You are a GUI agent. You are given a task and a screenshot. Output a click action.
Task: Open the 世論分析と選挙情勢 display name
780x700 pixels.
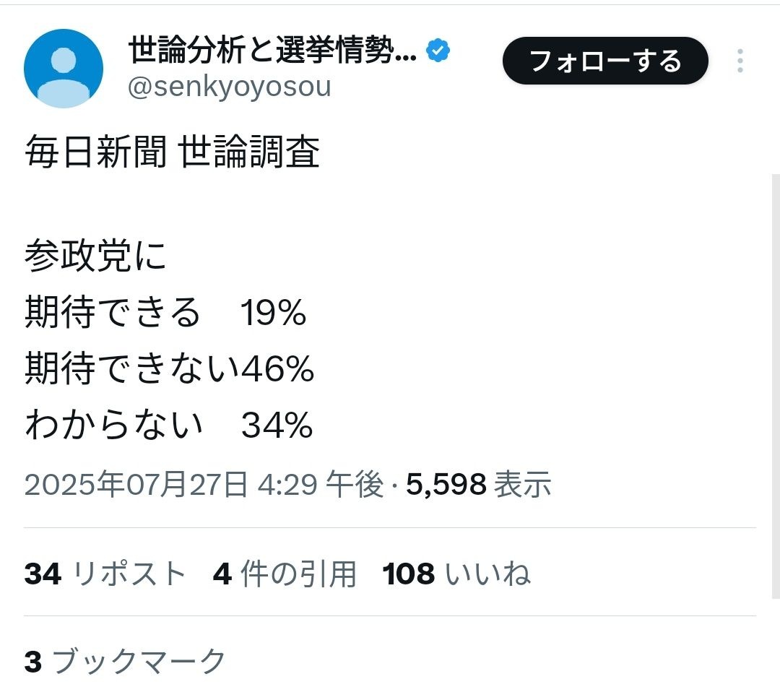click(x=272, y=51)
